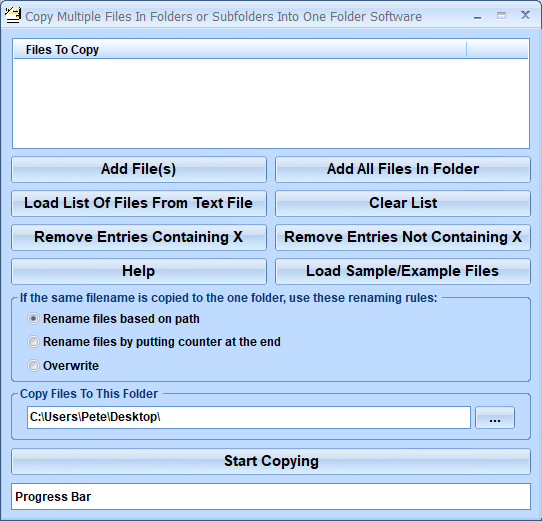Click Remove Entries Containing X
Image resolution: width=542 pixels, height=521 pixels.
pos(139,237)
